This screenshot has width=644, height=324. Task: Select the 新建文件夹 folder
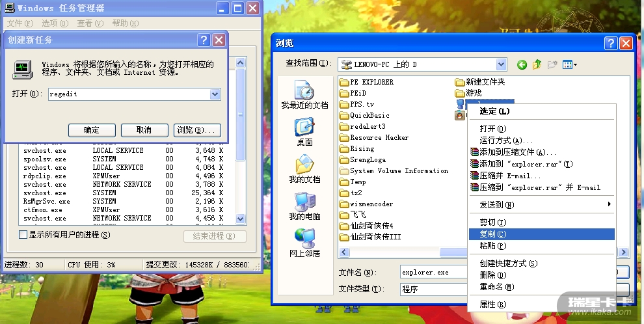pos(480,82)
